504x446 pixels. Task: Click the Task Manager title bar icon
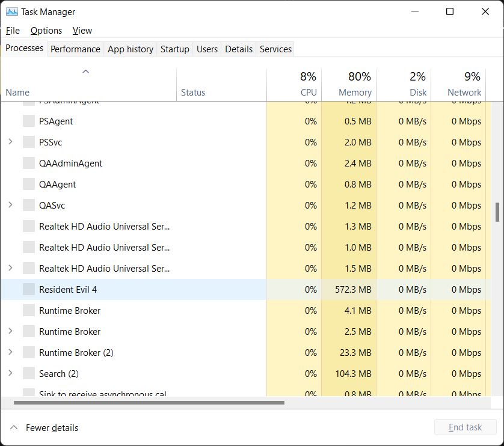(x=12, y=11)
